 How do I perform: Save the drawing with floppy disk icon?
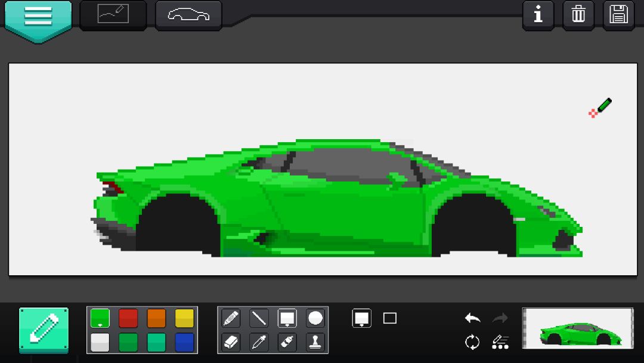coord(618,15)
